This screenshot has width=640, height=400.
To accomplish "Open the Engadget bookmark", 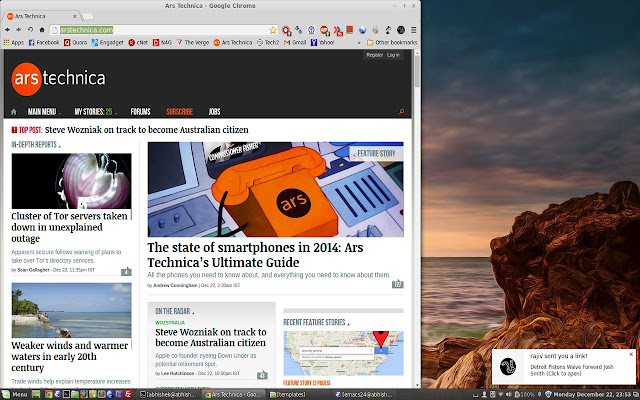I will pos(107,42).
